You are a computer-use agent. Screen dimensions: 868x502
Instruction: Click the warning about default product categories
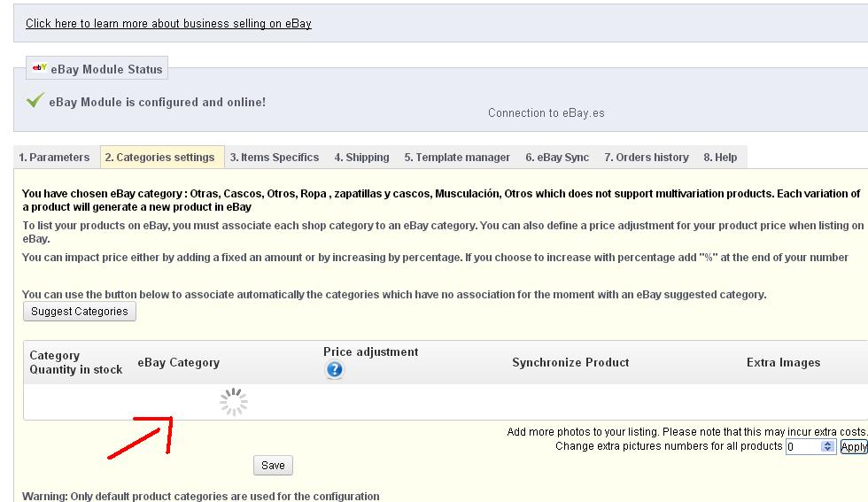pos(201,496)
